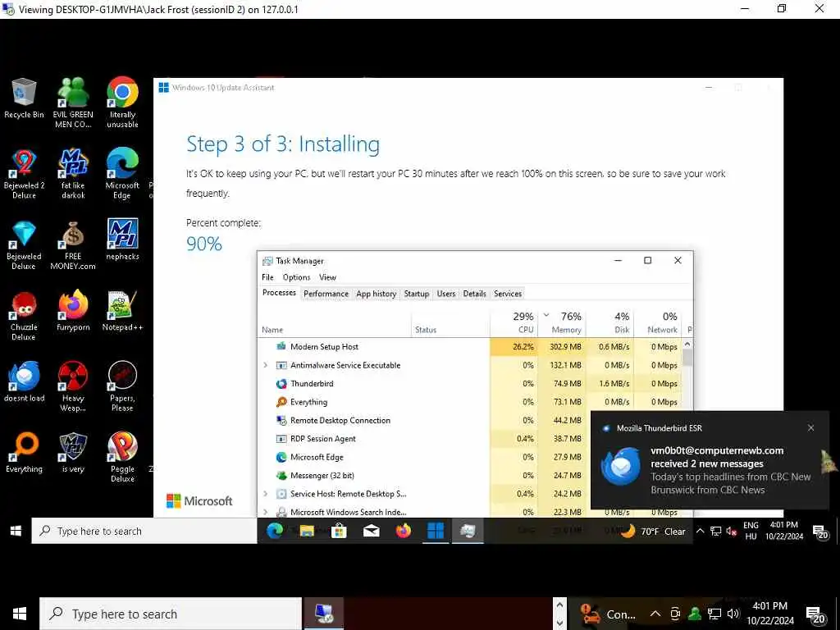Select the Remote Desktop Connection process row

pyautogui.click(x=423, y=420)
